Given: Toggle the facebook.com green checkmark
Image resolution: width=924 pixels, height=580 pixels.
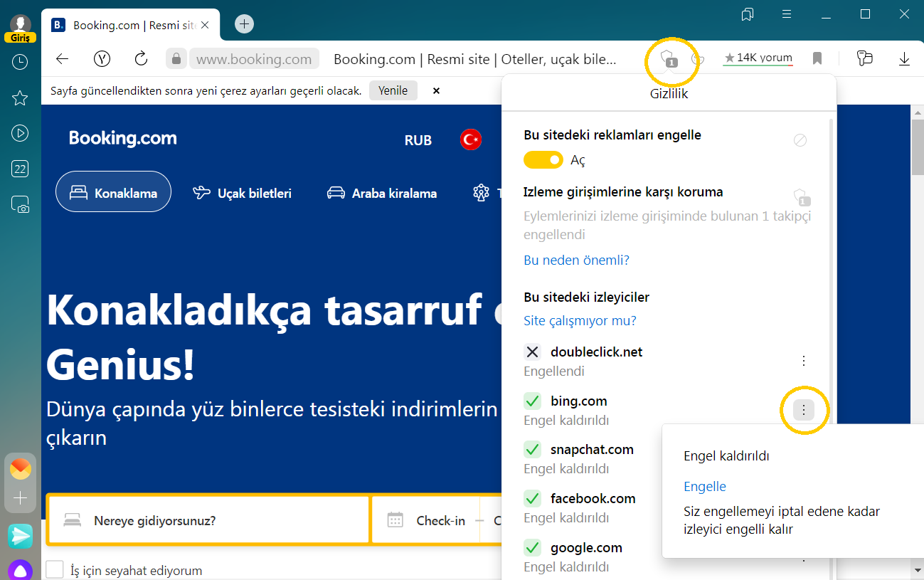Looking at the screenshot, I should coord(532,498).
